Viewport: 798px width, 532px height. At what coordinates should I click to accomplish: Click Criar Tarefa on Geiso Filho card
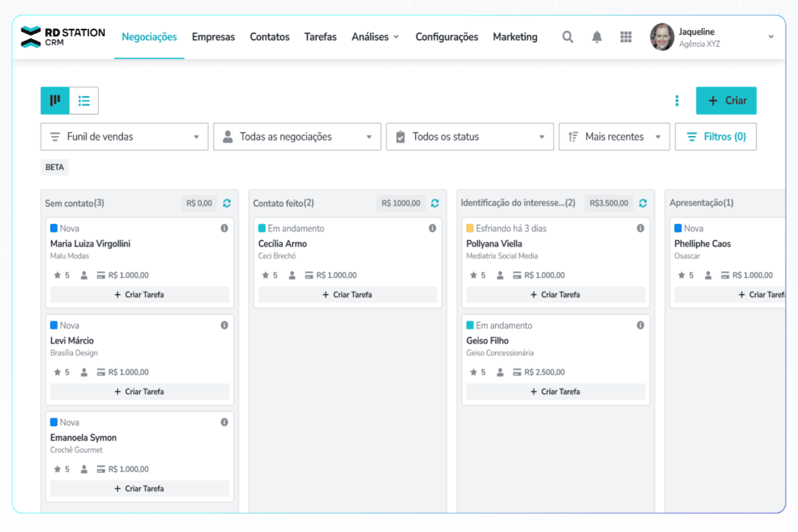click(x=556, y=391)
